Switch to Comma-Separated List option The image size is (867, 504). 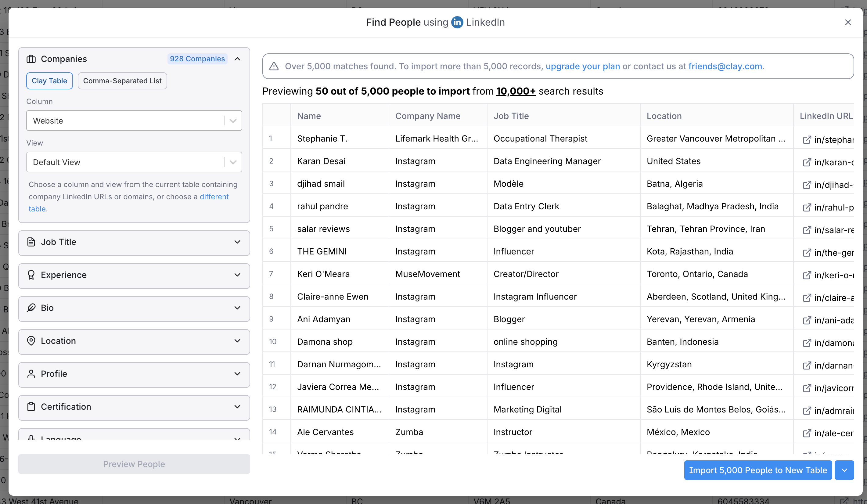122,81
